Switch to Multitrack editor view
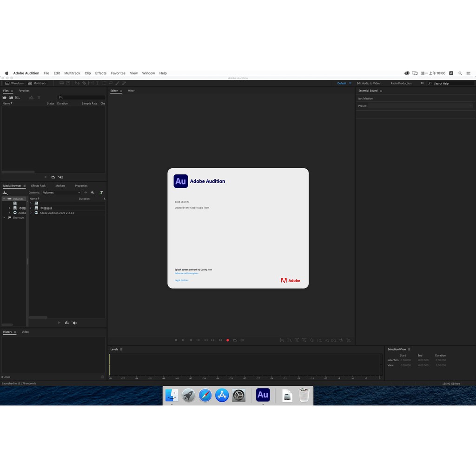This screenshot has width=476, height=476. (x=37, y=83)
